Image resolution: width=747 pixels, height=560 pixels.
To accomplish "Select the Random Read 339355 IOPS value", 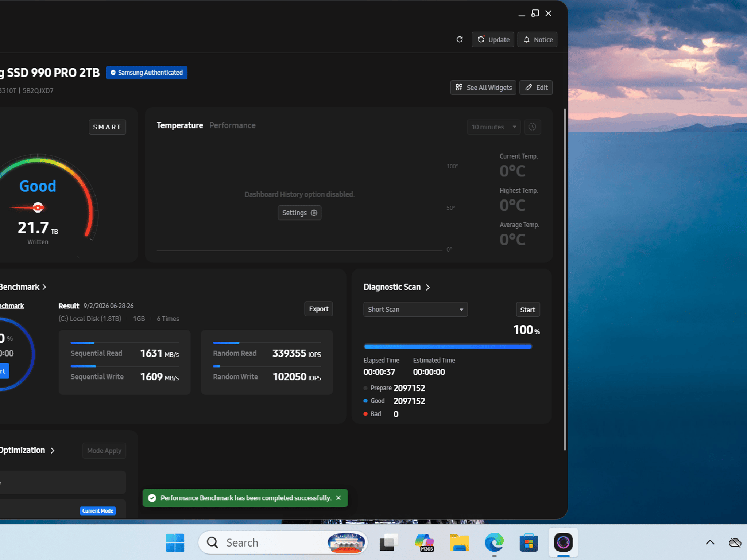I will pos(297,354).
